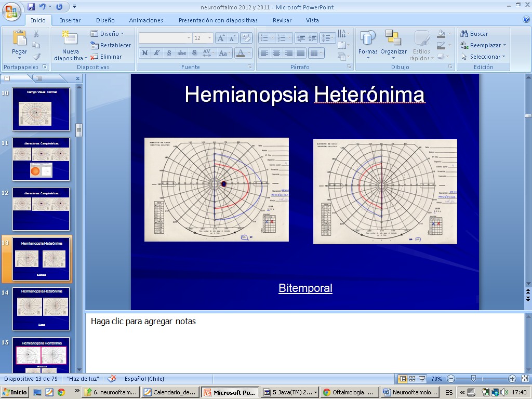Click the Formas shapes icon

368,39
